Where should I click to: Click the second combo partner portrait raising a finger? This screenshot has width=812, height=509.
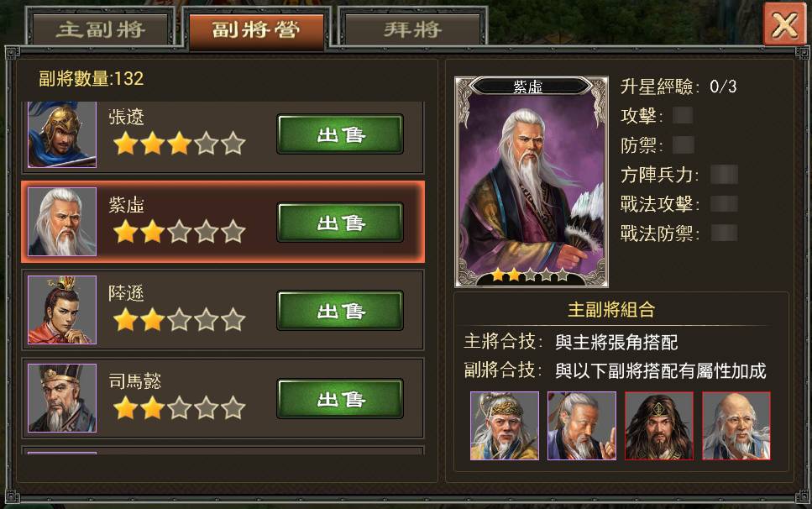pos(582,426)
